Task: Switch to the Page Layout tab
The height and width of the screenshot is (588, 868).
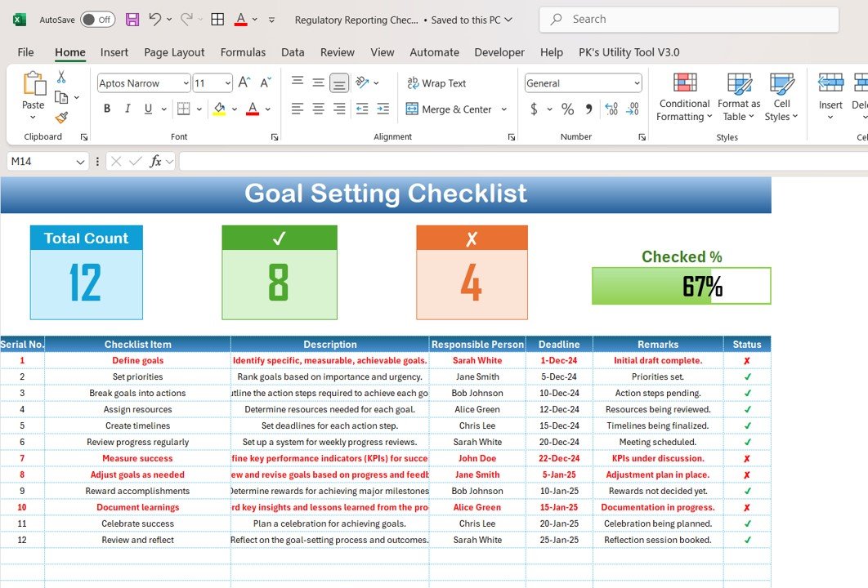Action: 174,52
